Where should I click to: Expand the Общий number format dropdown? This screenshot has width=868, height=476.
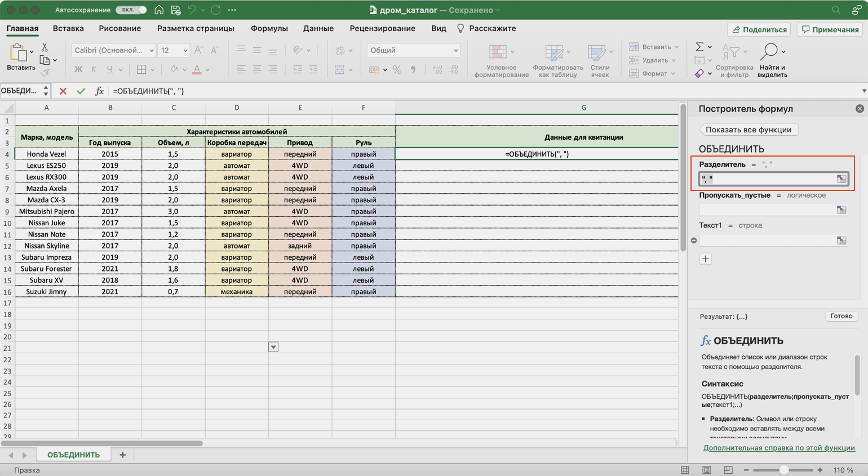[455, 51]
